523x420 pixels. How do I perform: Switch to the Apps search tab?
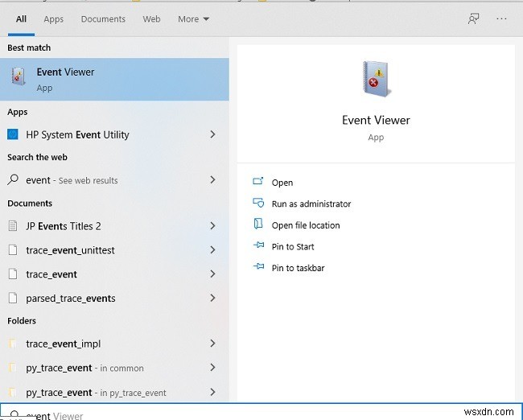pos(53,19)
